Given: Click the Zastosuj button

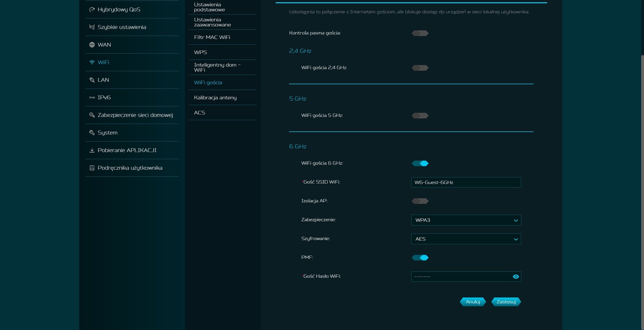Looking at the screenshot, I should [506, 302].
